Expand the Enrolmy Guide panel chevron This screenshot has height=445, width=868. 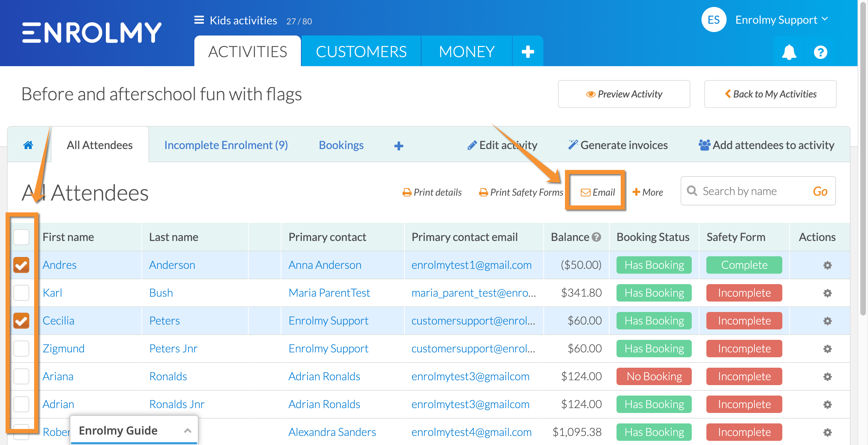point(187,431)
